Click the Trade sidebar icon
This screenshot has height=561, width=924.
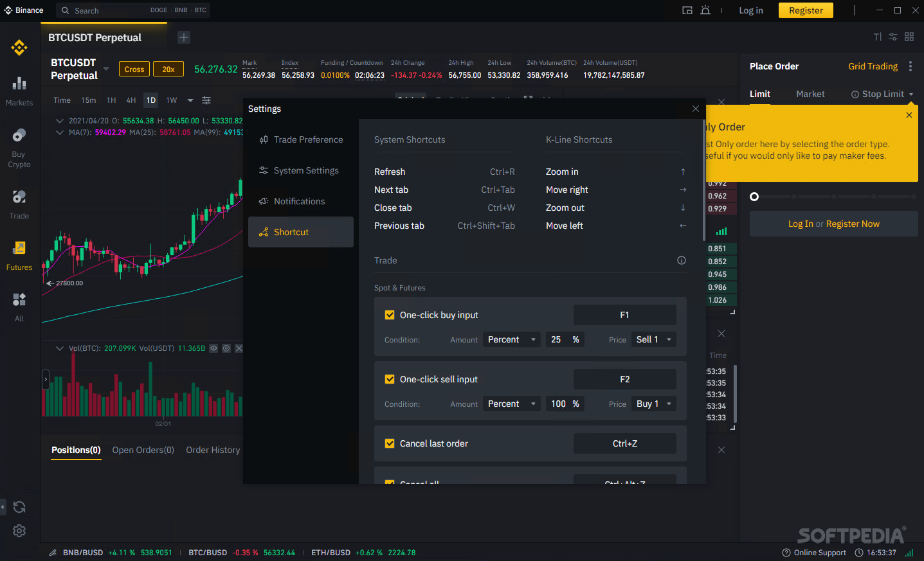(x=19, y=203)
